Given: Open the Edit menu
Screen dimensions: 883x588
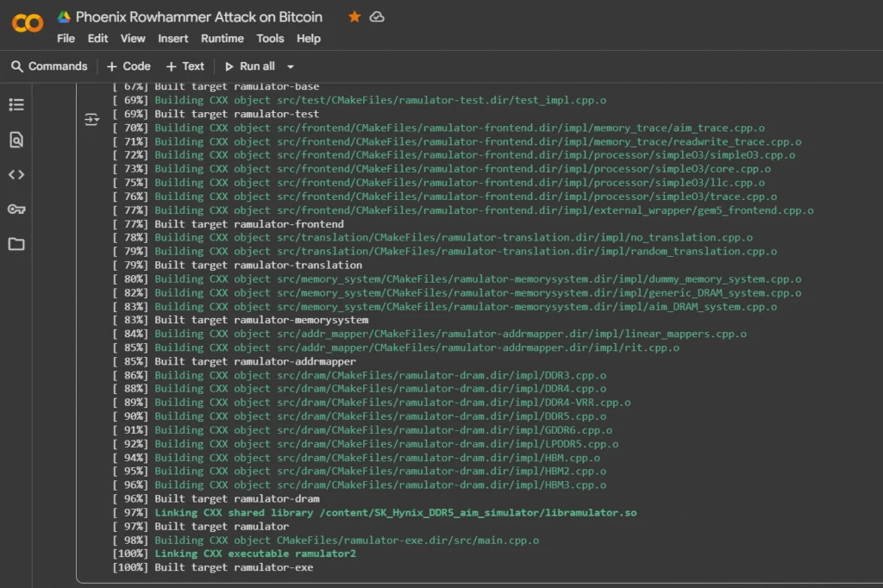Looking at the screenshot, I should click(x=97, y=38).
